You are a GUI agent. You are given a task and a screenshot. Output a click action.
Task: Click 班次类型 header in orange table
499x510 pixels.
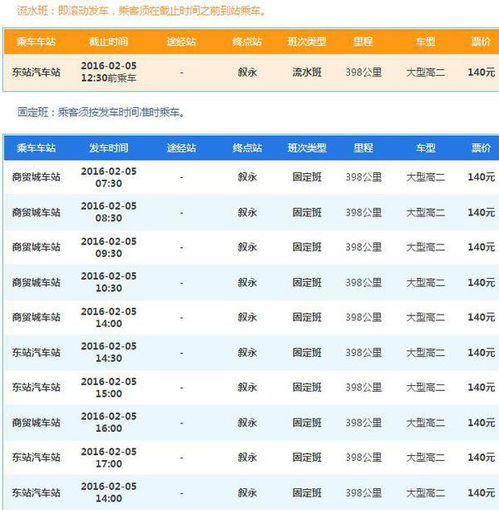click(x=307, y=42)
